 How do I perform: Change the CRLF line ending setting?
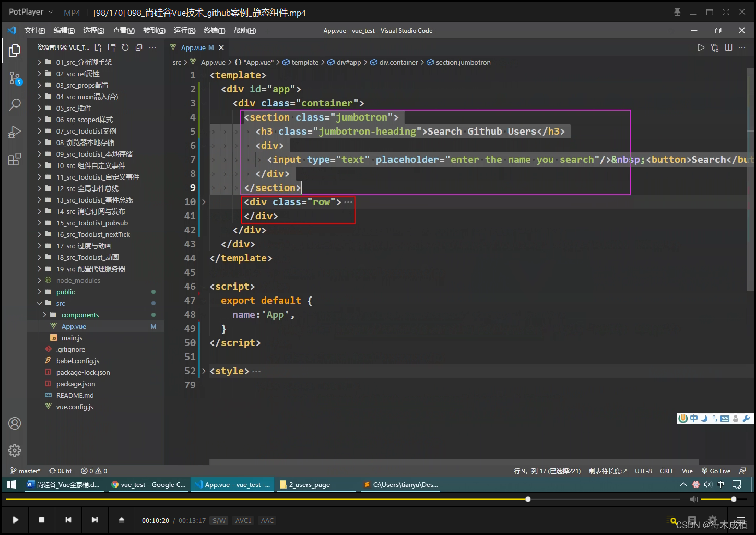(667, 471)
